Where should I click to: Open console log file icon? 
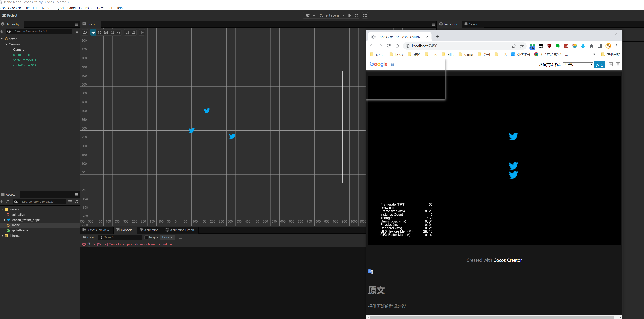pyautogui.click(x=181, y=237)
